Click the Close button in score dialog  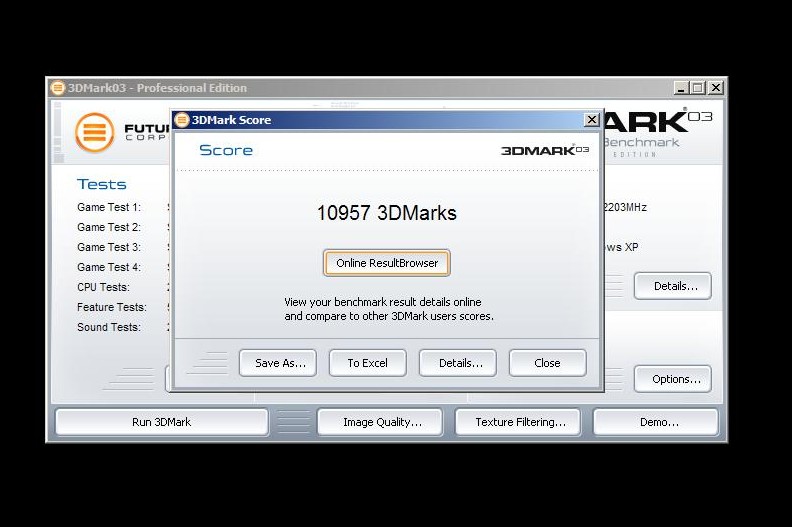[x=548, y=363]
